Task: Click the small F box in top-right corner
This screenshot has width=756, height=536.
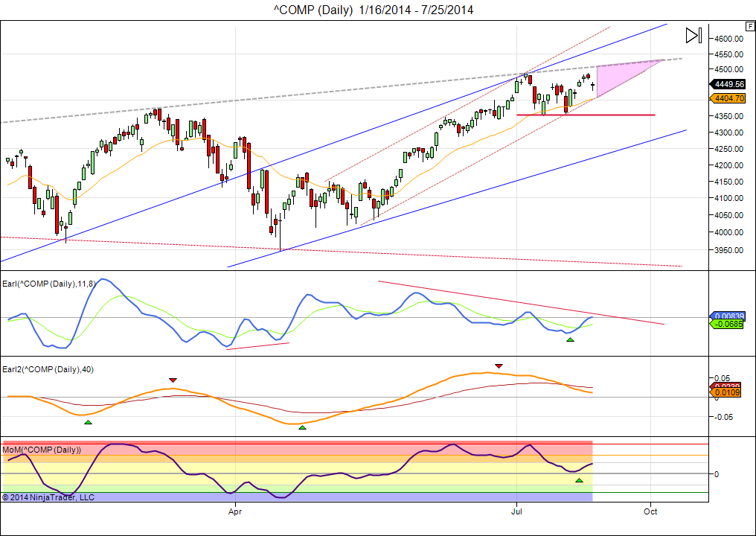Action: [x=749, y=26]
